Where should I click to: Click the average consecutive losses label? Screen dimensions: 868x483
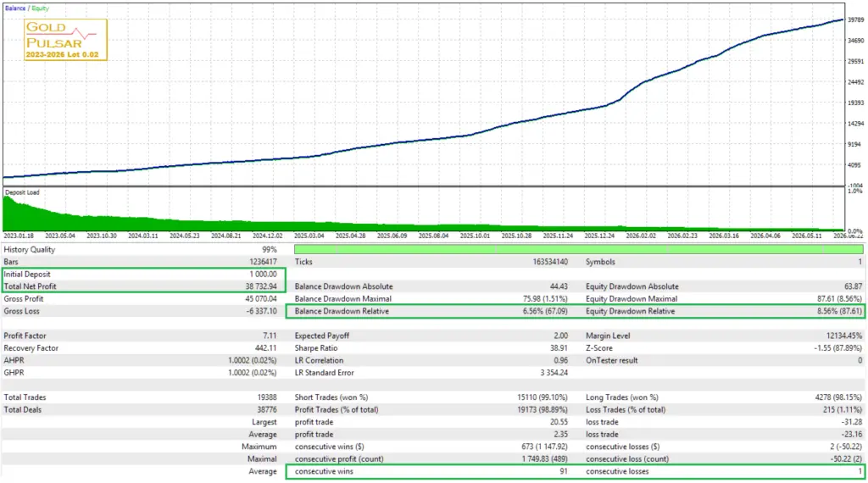click(617, 471)
